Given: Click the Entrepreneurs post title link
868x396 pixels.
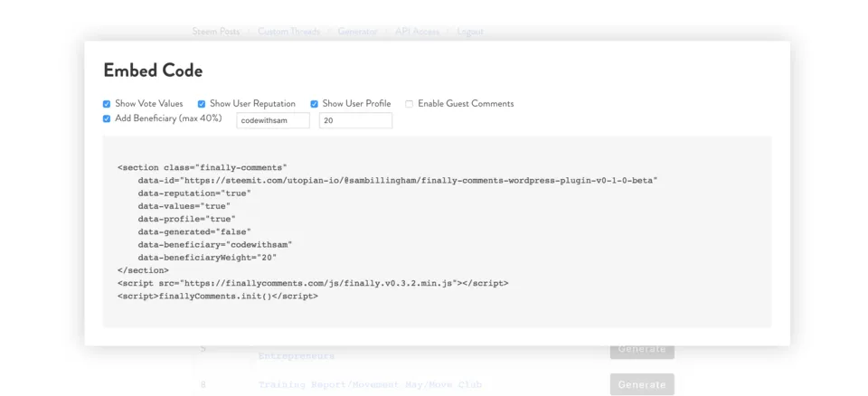Looking at the screenshot, I should click(x=297, y=356).
